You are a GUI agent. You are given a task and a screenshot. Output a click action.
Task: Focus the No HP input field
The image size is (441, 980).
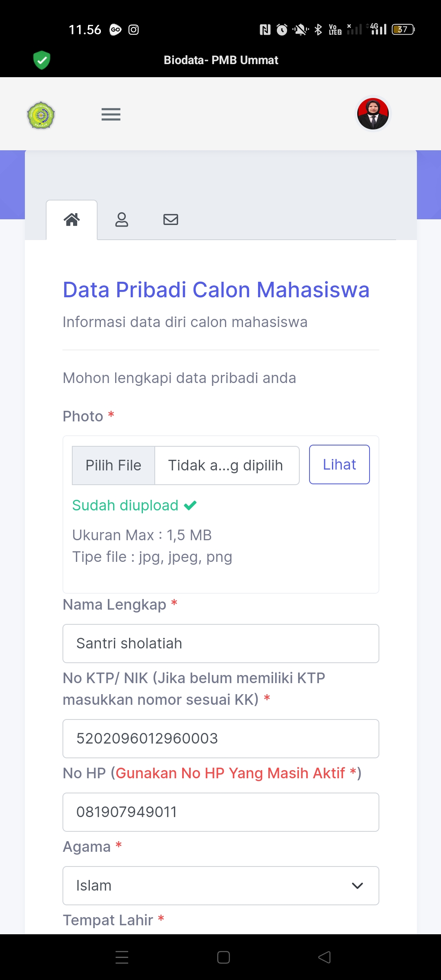[x=220, y=812]
